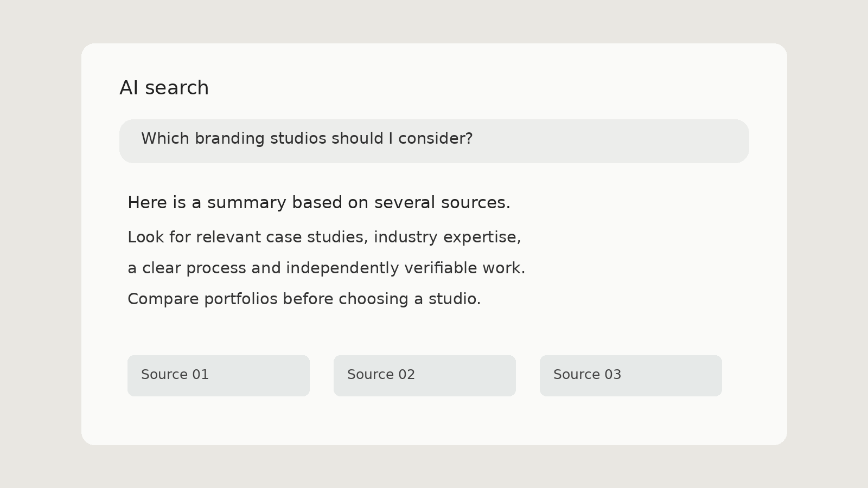Click the 'Source 01' label text
This screenshot has height=488, width=868.
coord(175,375)
